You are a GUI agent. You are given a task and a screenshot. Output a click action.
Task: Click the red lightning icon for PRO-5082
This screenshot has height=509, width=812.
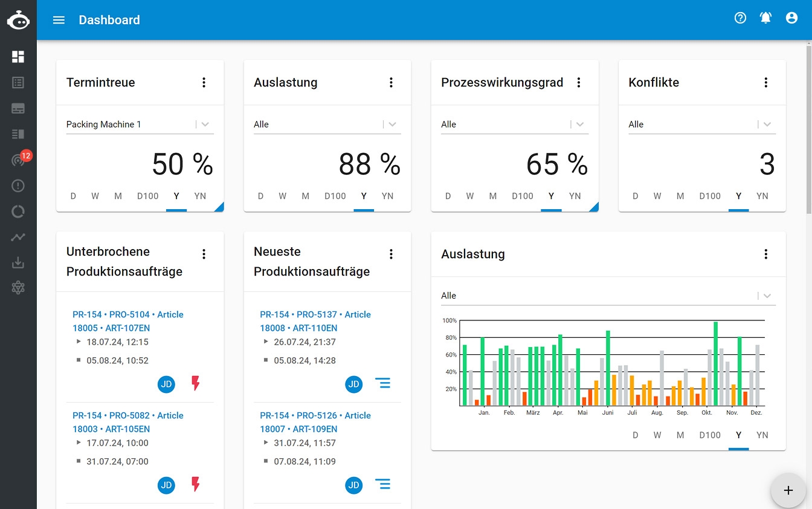(195, 484)
